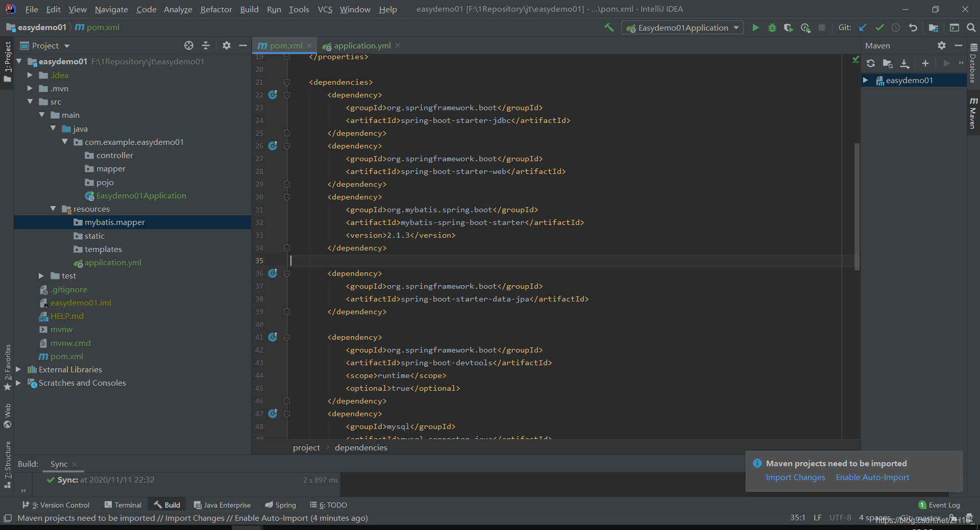
Task: Click the profiler run icon
Action: tap(805, 28)
